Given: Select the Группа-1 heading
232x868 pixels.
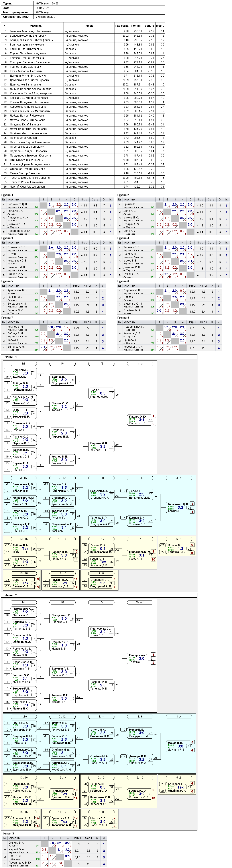Looking at the screenshot, I should pos(7,195).
